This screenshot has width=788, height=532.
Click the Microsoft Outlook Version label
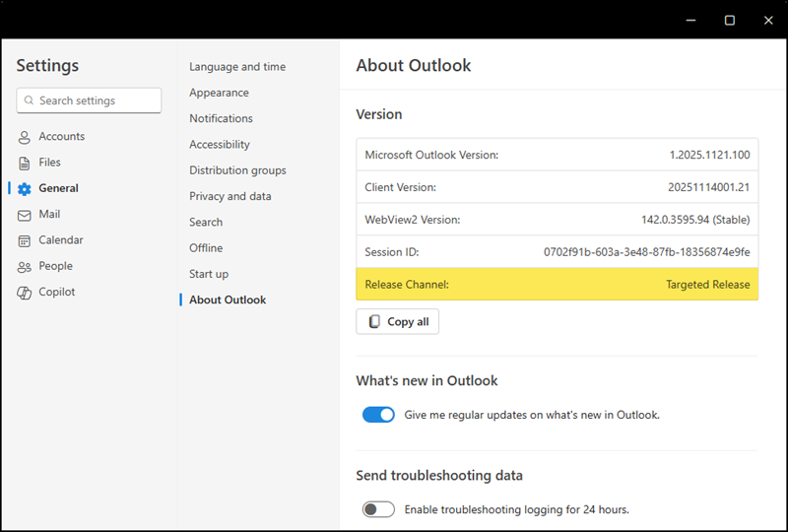tap(431, 155)
